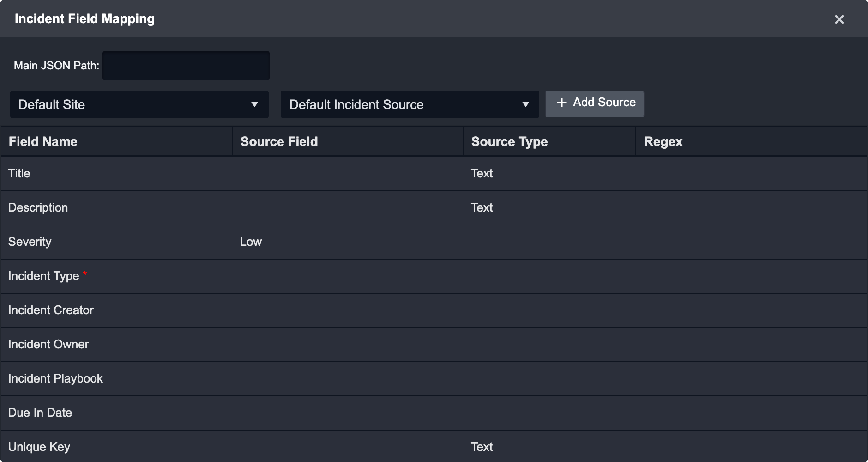Click the Main JSON Path input field
Image resolution: width=868 pixels, height=462 pixels.
186,66
